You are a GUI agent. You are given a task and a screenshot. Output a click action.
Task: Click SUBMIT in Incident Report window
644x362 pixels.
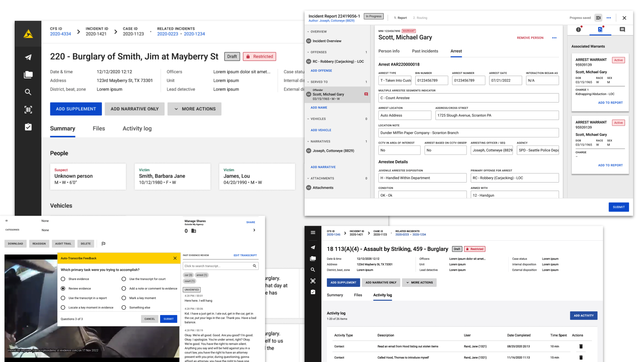tap(619, 207)
